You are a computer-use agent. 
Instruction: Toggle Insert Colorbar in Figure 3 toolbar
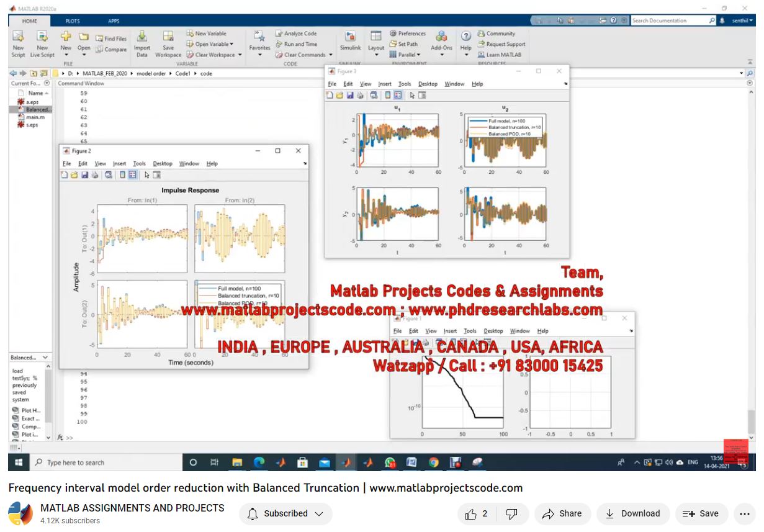tap(388, 95)
